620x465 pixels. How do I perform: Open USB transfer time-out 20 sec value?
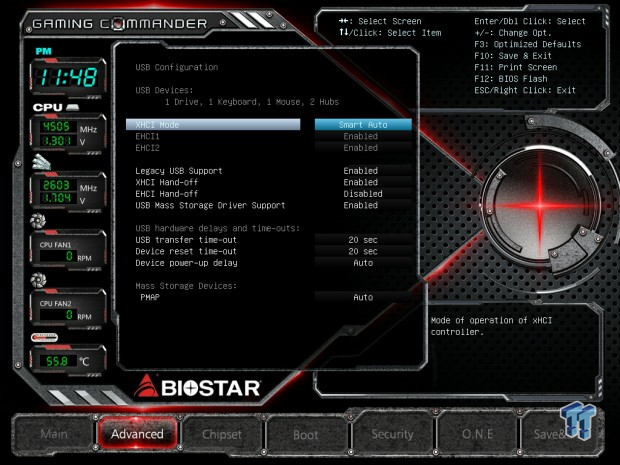363,240
